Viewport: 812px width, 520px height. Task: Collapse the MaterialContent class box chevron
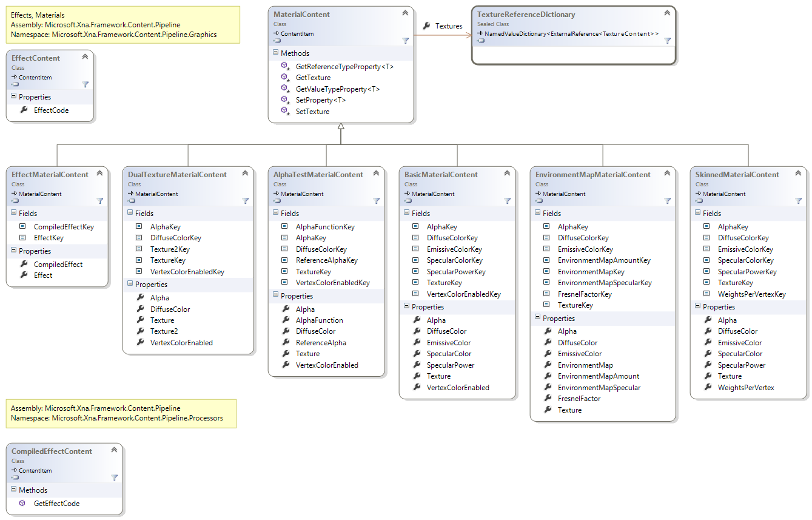coord(405,13)
